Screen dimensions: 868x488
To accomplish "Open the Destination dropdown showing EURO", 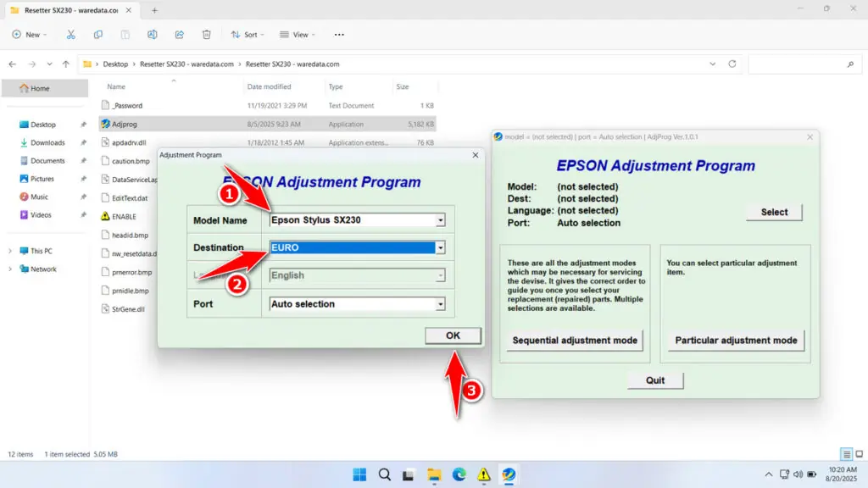I will point(440,247).
